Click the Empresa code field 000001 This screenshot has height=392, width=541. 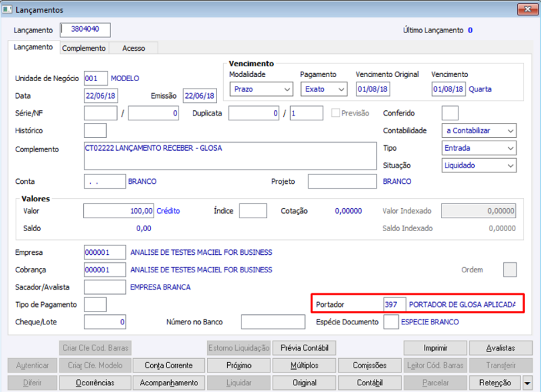click(105, 252)
